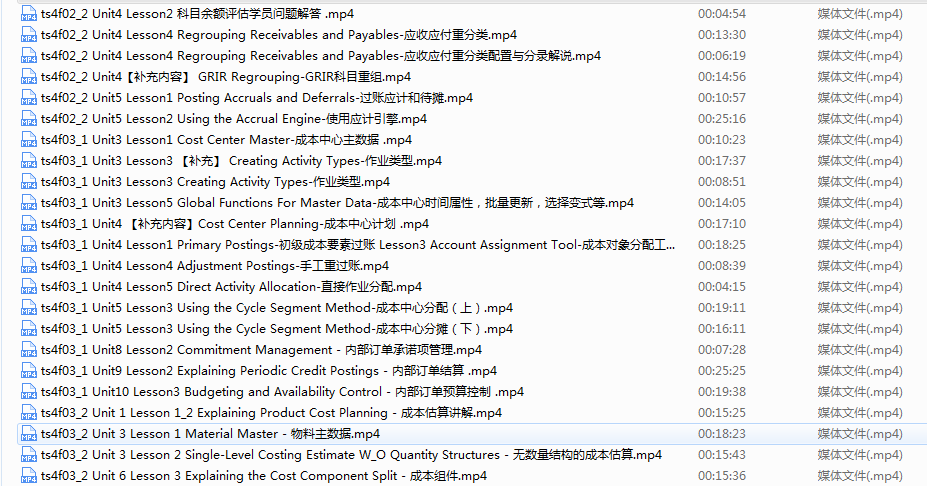
Task: Click the icon next to Cost Component Split file
Action: click(29, 476)
